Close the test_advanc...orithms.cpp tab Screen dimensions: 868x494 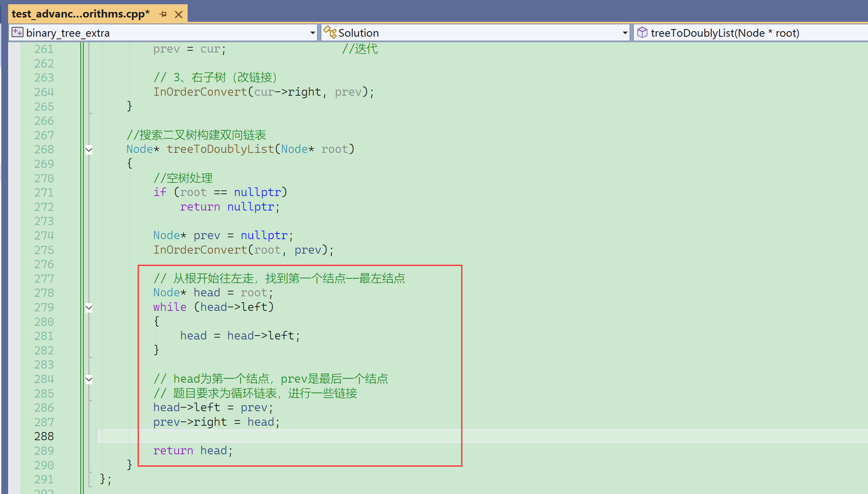tap(179, 15)
